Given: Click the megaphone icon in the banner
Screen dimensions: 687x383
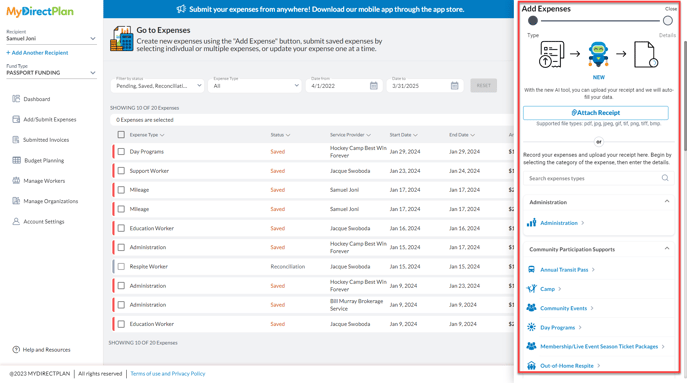Looking at the screenshot, I should pos(181,9).
